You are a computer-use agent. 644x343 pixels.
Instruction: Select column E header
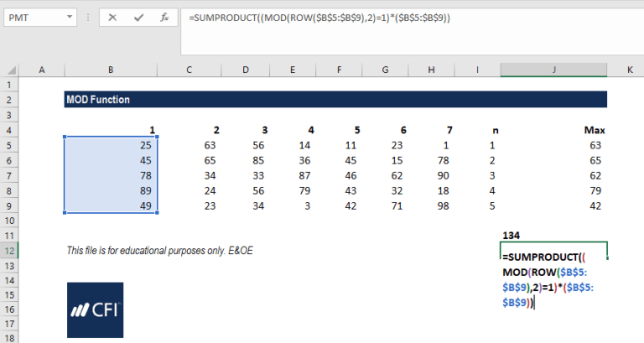point(293,70)
